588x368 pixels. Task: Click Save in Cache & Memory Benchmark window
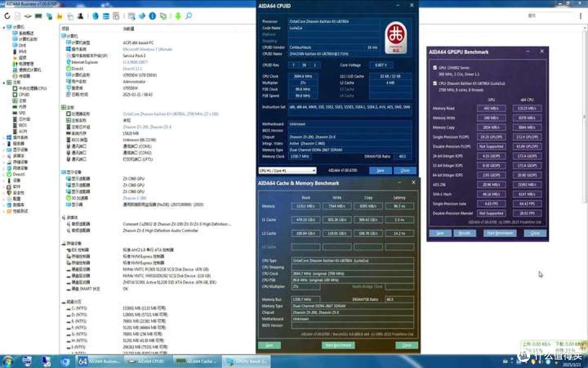[x=269, y=345]
